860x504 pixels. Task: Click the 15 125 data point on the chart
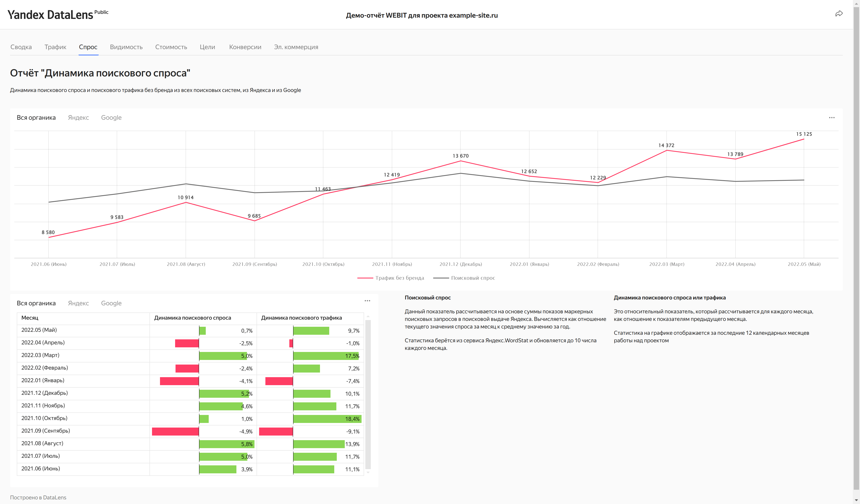click(804, 139)
